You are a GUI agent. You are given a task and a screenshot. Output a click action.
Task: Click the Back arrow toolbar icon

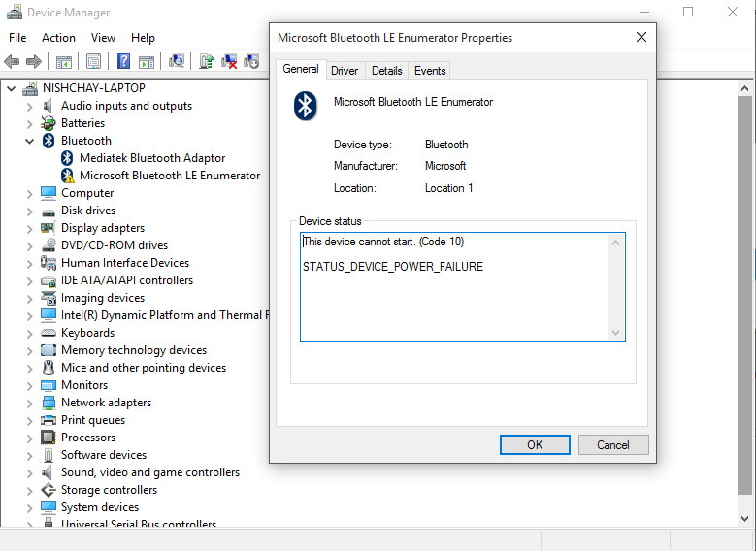[12, 62]
